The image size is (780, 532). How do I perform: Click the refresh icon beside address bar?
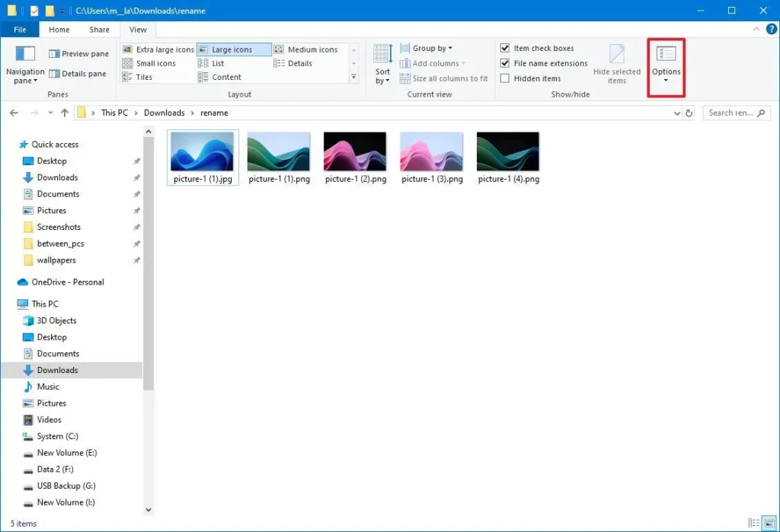tap(689, 113)
